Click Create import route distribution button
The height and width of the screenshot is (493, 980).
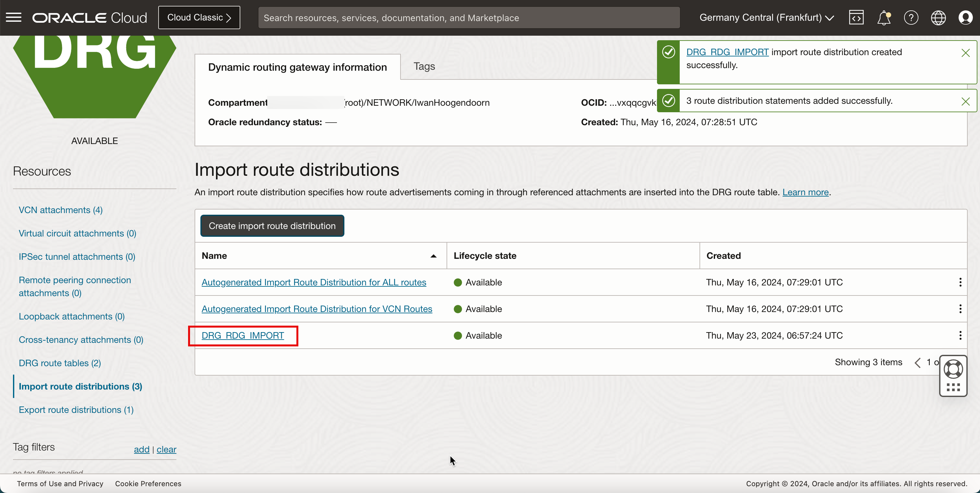(x=272, y=226)
